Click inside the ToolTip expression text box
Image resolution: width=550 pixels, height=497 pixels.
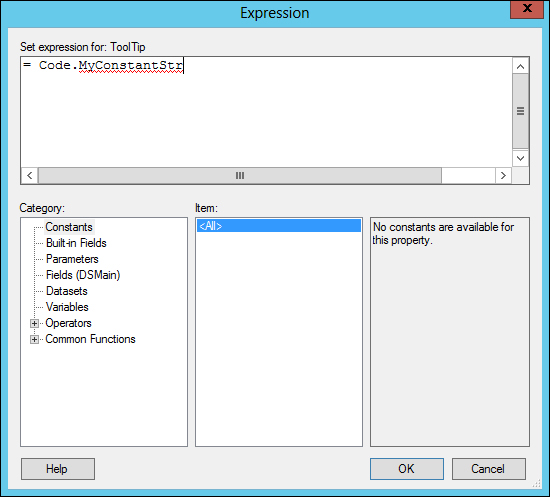[267, 112]
